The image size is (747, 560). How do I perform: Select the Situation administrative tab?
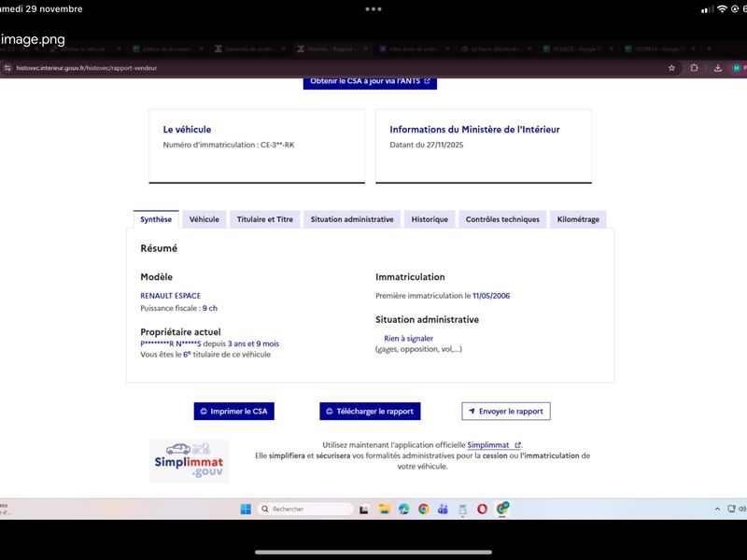tap(352, 219)
